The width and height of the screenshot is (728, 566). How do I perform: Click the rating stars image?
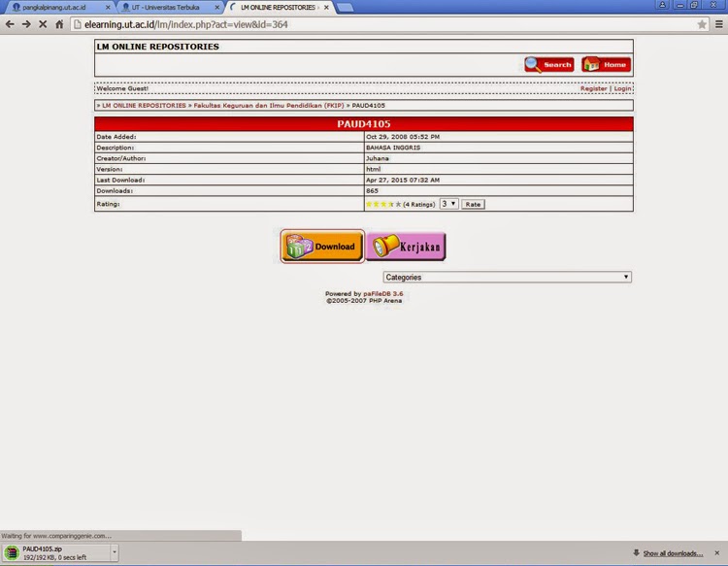click(x=383, y=204)
